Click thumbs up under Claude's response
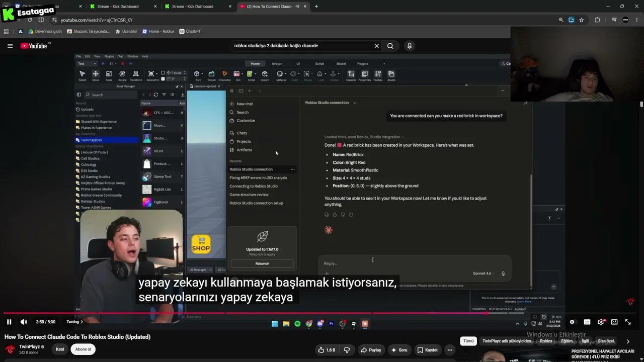The height and width of the screenshot is (362, 644). [335, 215]
